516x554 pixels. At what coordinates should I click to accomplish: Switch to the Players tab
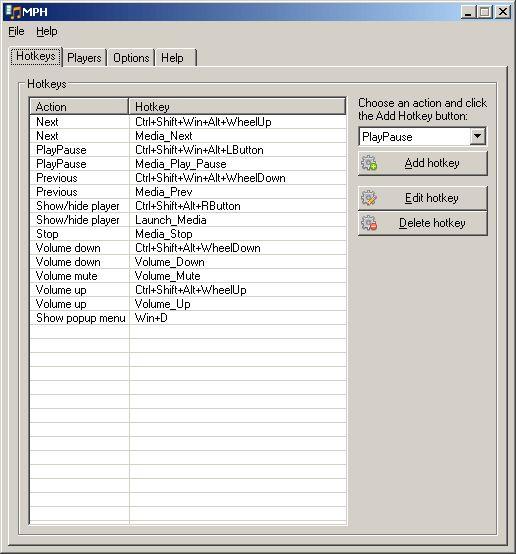pos(84,58)
